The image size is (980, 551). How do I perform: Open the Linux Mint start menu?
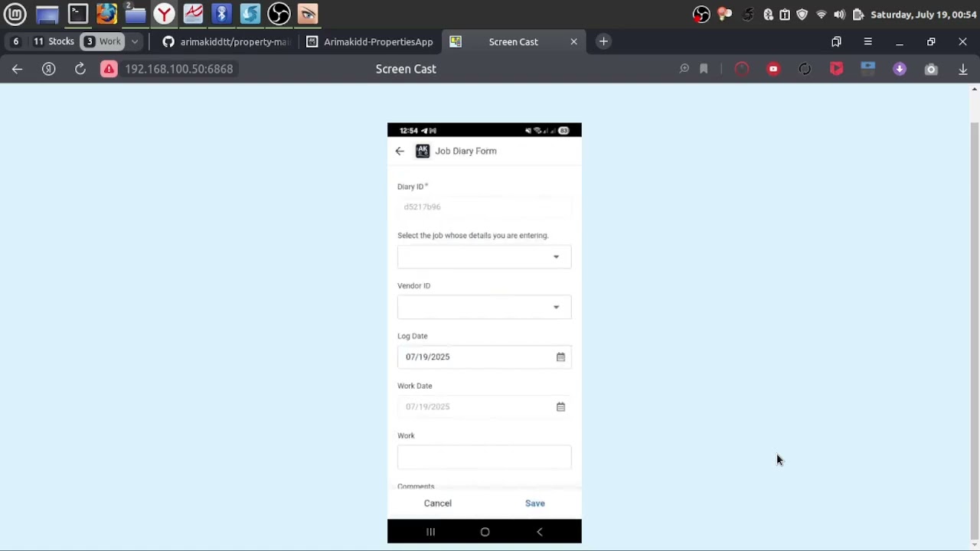pos(15,14)
